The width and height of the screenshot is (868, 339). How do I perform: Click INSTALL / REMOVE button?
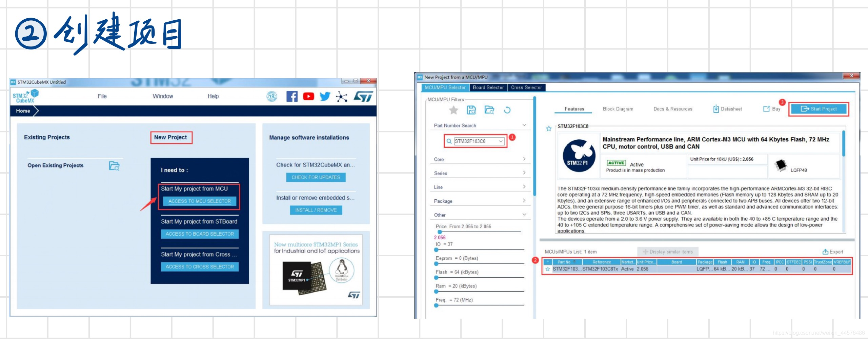pyautogui.click(x=316, y=210)
